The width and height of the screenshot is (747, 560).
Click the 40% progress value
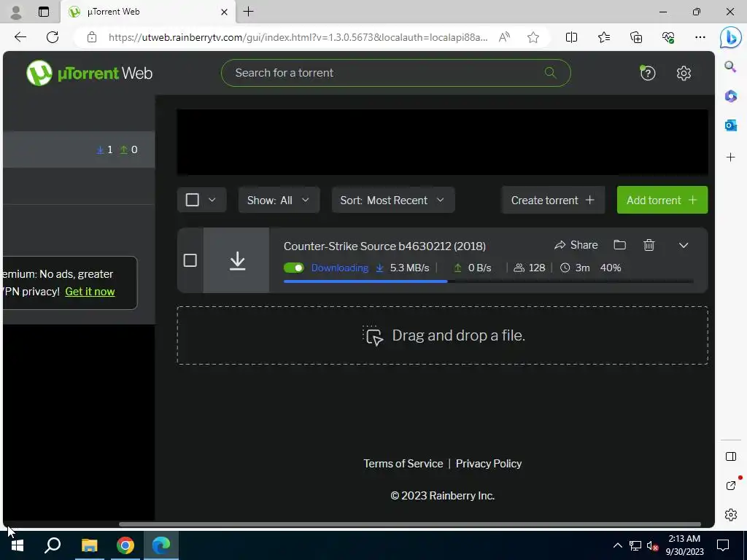pos(611,268)
